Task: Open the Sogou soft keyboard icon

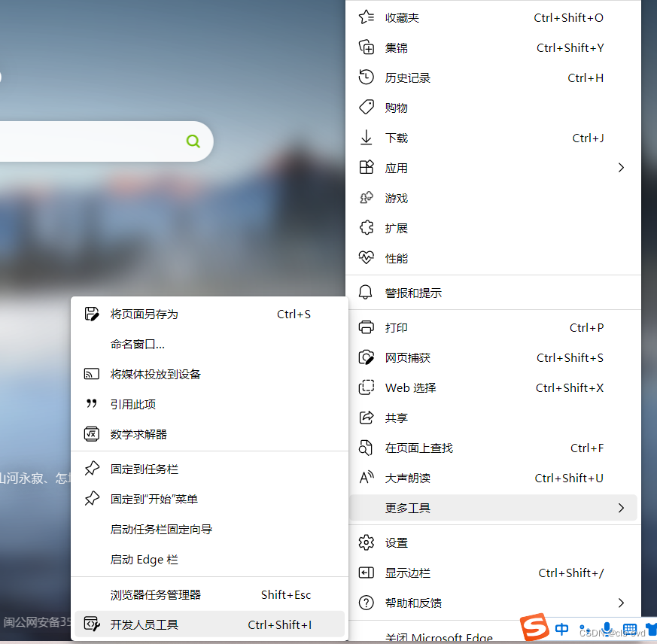Action: click(x=629, y=630)
